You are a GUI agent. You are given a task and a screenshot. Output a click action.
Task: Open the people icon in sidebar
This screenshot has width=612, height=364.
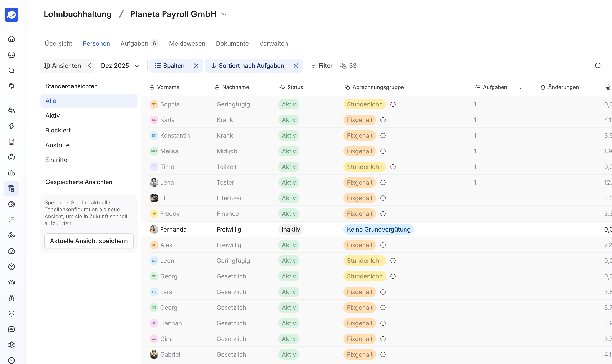(x=12, y=110)
